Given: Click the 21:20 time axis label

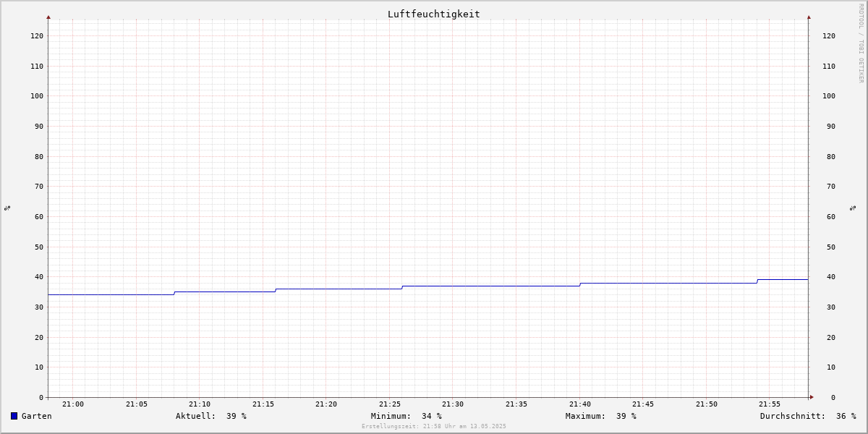Looking at the screenshot, I should (x=326, y=404).
